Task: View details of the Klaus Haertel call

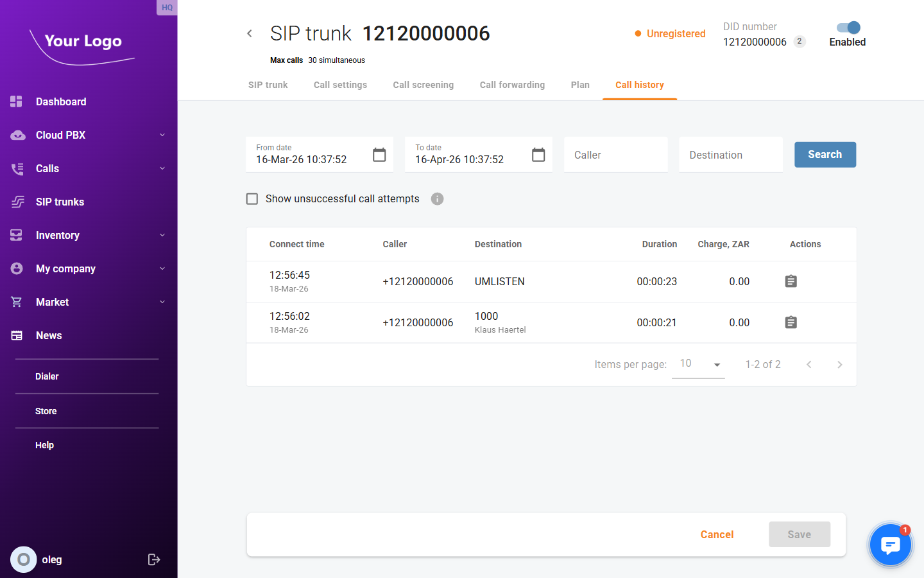Action: [791, 322]
